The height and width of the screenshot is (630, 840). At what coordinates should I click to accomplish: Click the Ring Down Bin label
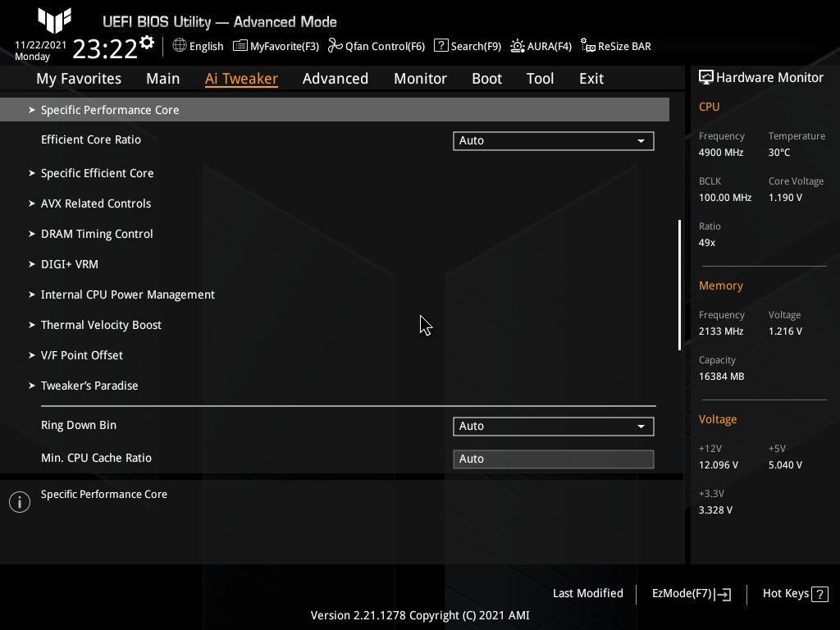coord(79,426)
